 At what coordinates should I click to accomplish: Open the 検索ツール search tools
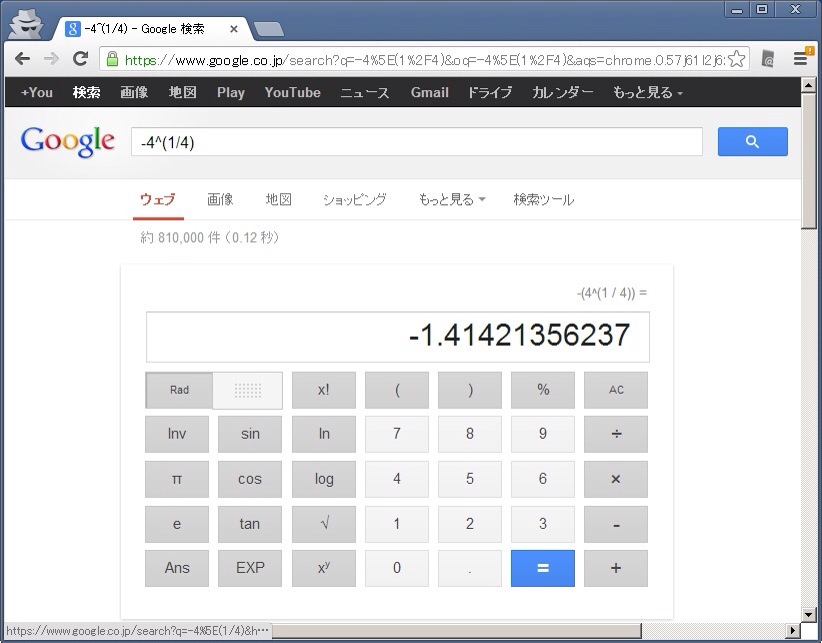pyautogui.click(x=544, y=200)
